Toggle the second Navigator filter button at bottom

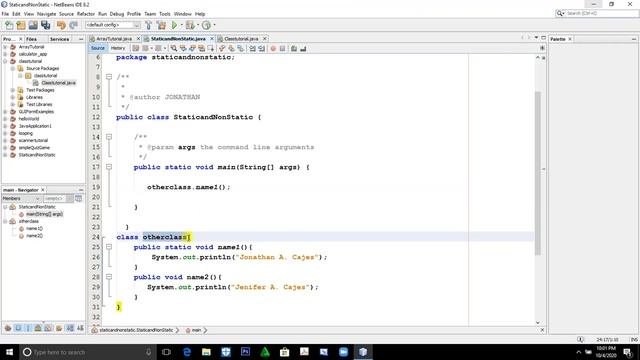tap(18, 328)
